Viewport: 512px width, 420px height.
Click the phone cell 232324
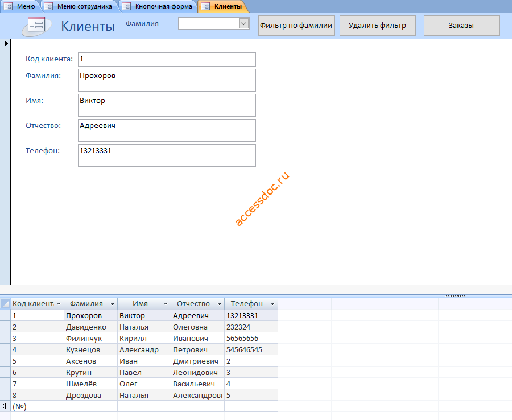click(251, 327)
